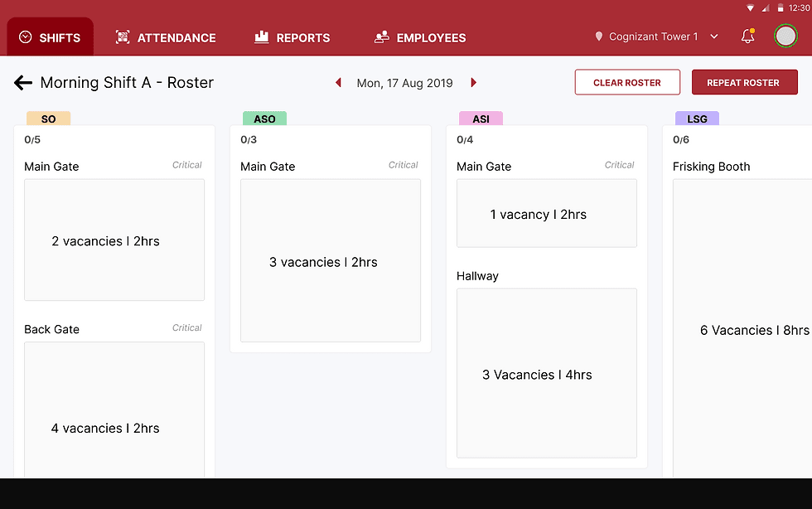
Task: Open the Employees tab
Action: point(420,37)
